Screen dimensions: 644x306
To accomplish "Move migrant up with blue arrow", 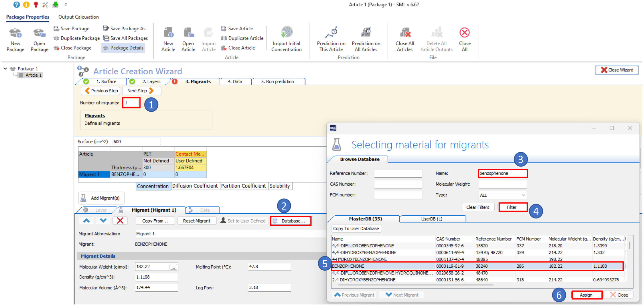I will (87, 221).
